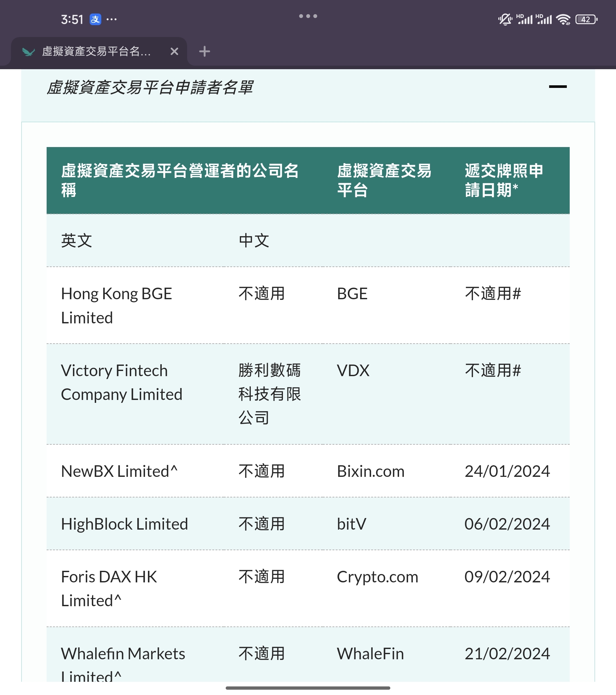Screen dimensions: 616x695
Task: Collapse the 虛擬資產交易平台申請者名單 section
Action: click(557, 86)
